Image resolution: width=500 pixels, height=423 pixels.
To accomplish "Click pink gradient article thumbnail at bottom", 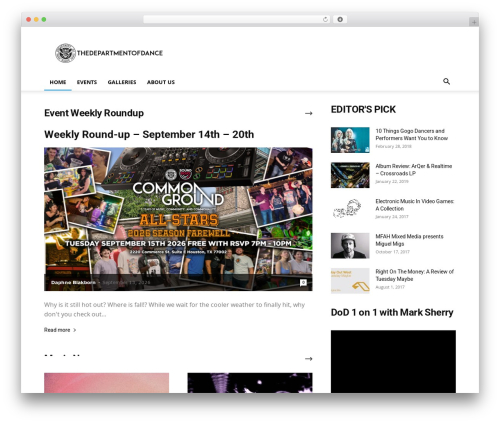I will 107,383.
